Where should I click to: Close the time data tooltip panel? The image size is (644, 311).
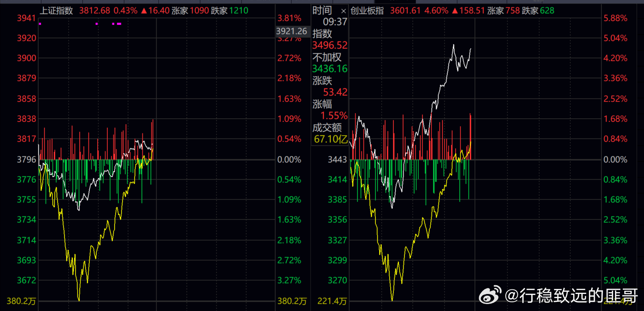[x=343, y=11]
